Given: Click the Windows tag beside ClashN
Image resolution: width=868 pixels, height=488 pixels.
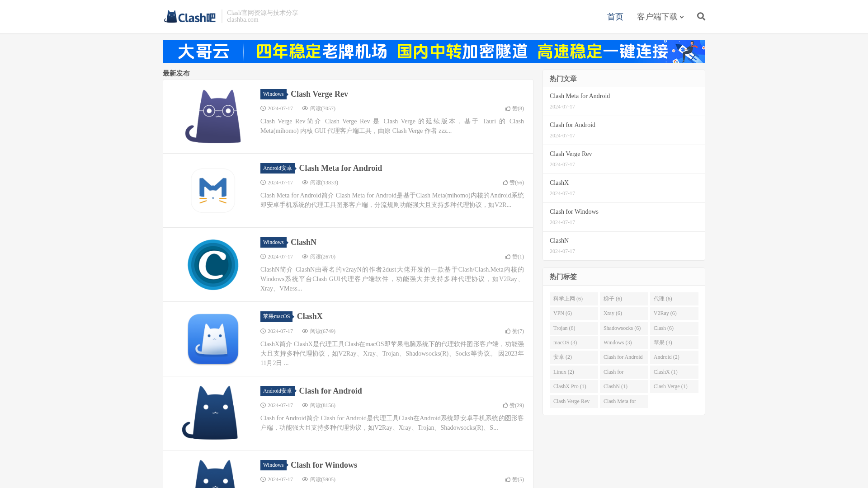Looking at the screenshot, I should coord(273,242).
